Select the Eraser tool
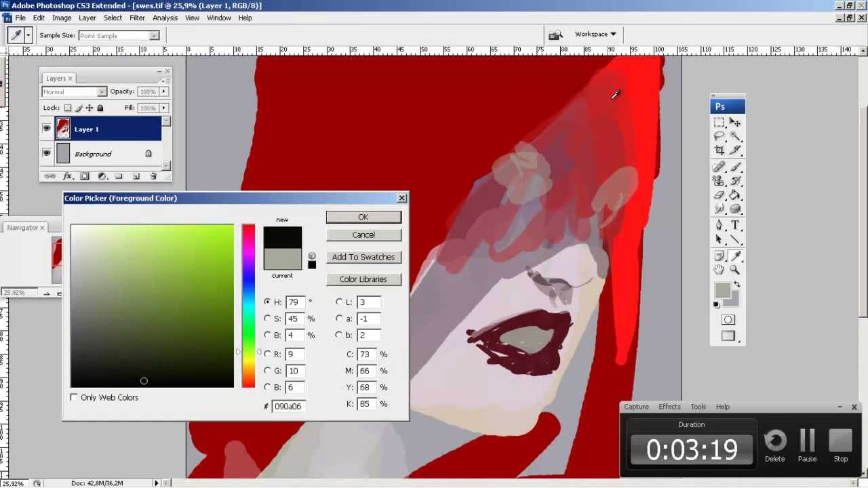The width and height of the screenshot is (868, 488). click(x=719, y=195)
